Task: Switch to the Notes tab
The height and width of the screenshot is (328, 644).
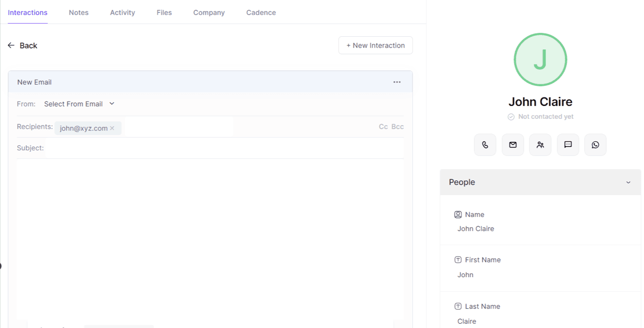Action: (x=78, y=13)
